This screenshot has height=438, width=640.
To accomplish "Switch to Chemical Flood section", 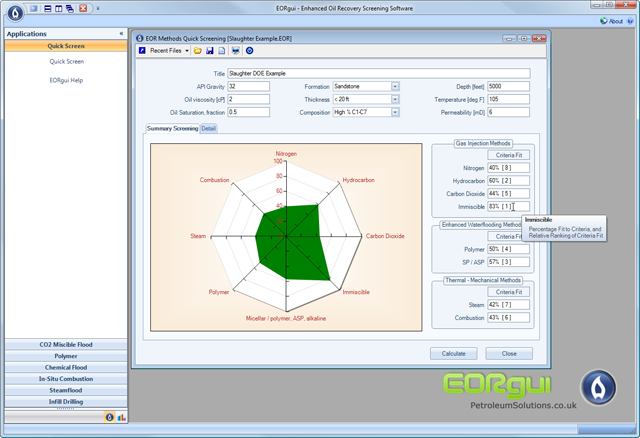I will (66, 367).
